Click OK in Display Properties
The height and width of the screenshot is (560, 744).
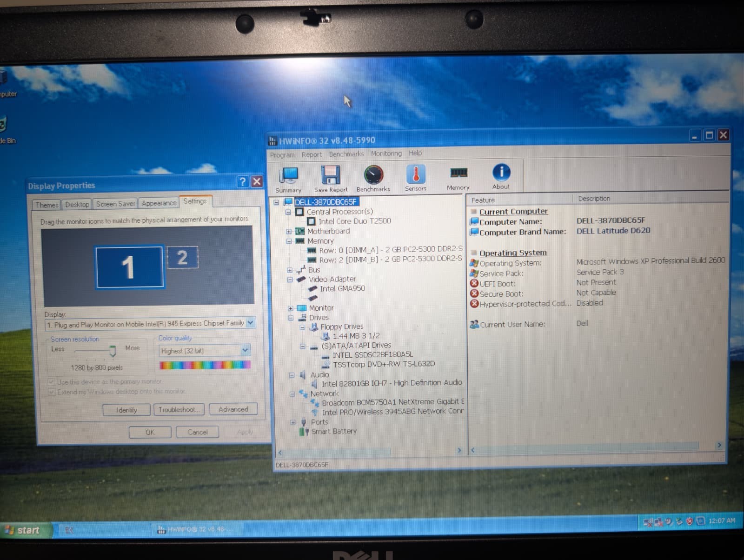click(150, 432)
